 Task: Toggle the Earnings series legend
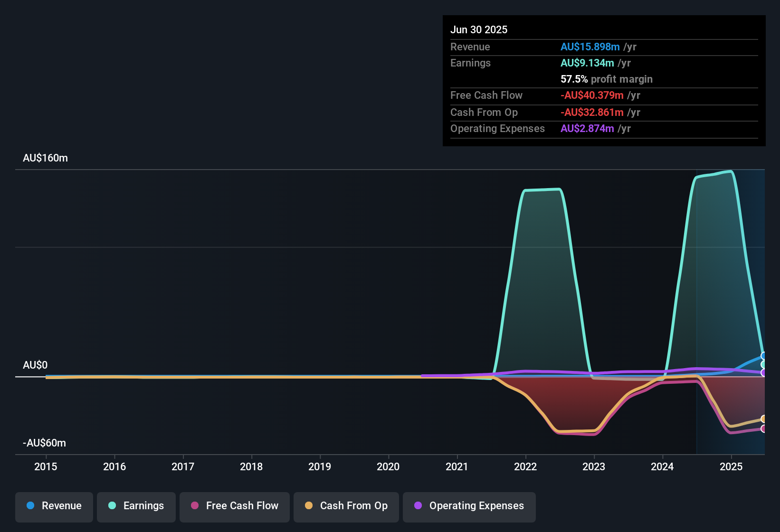(x=136, y=507)
